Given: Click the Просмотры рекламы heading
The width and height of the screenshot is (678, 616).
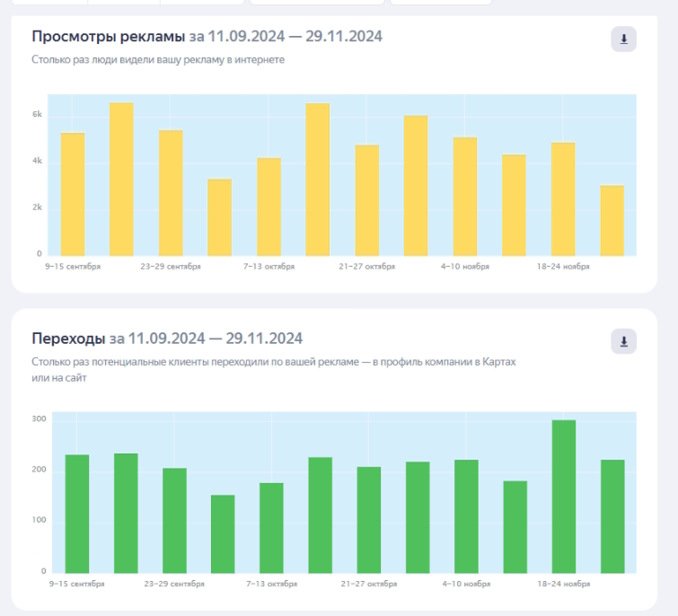Looking at the screenshot, I should (x=109, y=36).
